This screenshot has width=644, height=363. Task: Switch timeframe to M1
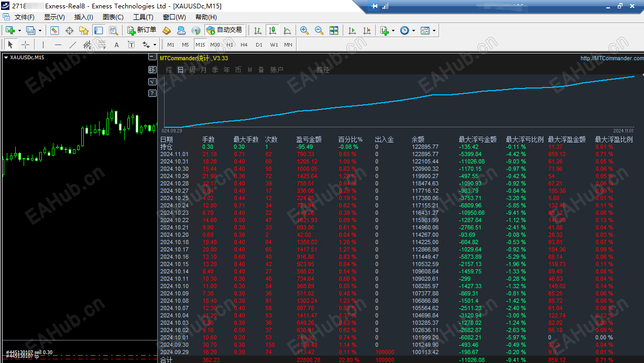tap(171, 45)
